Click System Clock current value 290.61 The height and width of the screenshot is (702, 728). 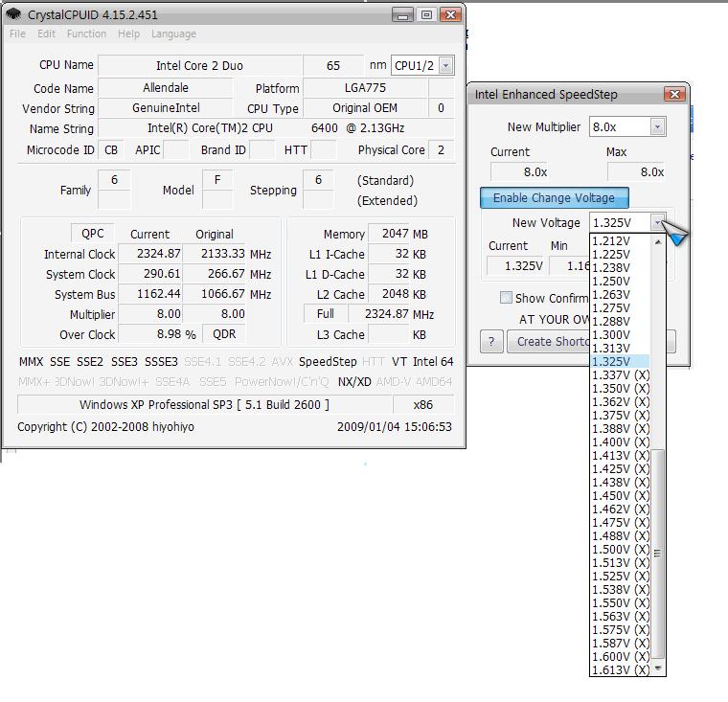pos(150,274)
